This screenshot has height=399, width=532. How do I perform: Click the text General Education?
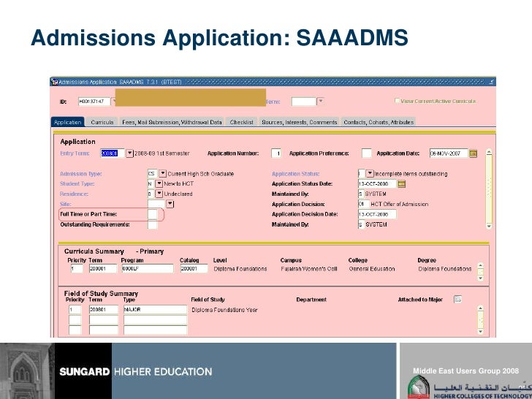[372, 269]
